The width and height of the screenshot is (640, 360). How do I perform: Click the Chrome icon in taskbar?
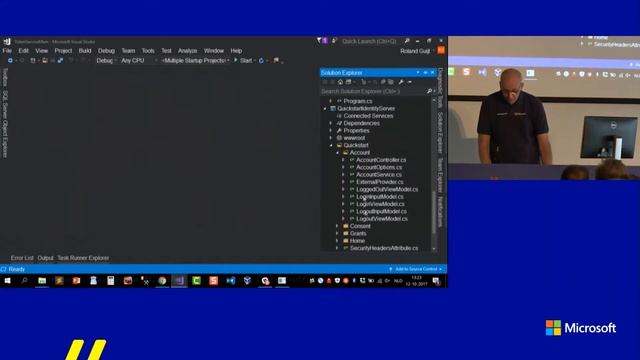tap(162, 281)
